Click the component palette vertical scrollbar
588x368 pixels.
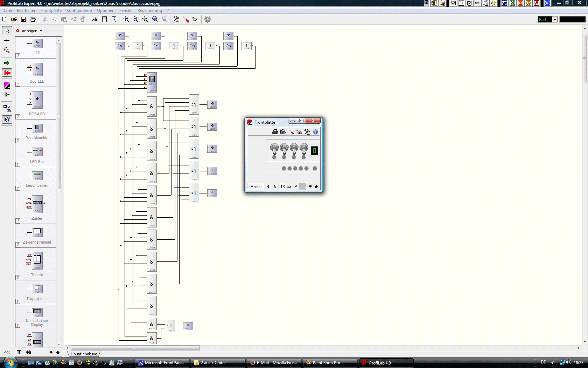pyautogui.click(x=58, y=116)
